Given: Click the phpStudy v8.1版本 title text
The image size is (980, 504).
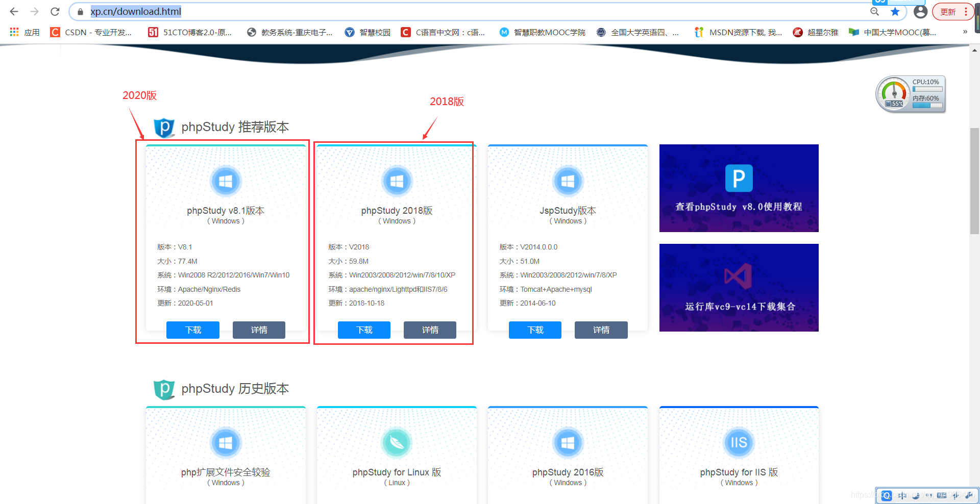Looking at the screenshot, I should tap(226, 211).
